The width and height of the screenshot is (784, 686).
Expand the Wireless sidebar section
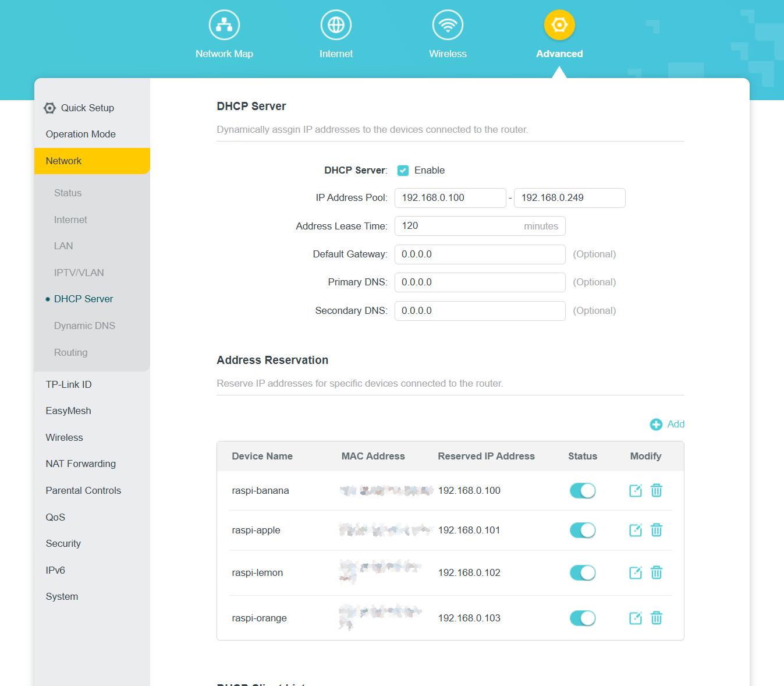(x=64, y=437)
